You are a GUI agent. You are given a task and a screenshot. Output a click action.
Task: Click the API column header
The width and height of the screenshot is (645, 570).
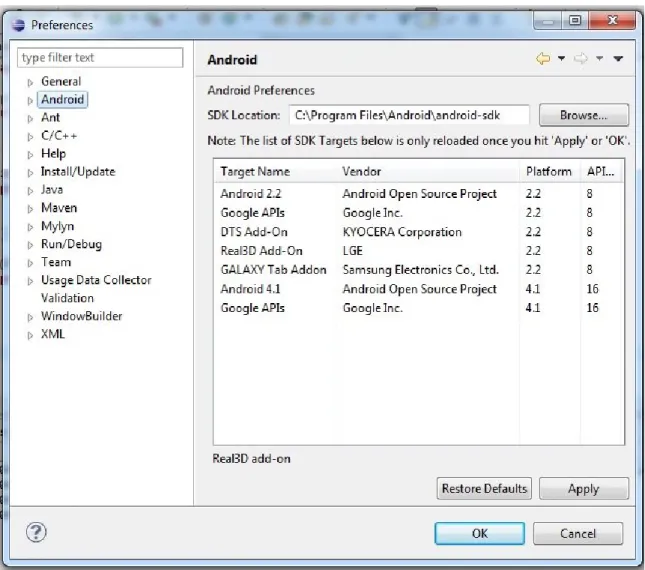pyautogui.click(x=601, y=171)
